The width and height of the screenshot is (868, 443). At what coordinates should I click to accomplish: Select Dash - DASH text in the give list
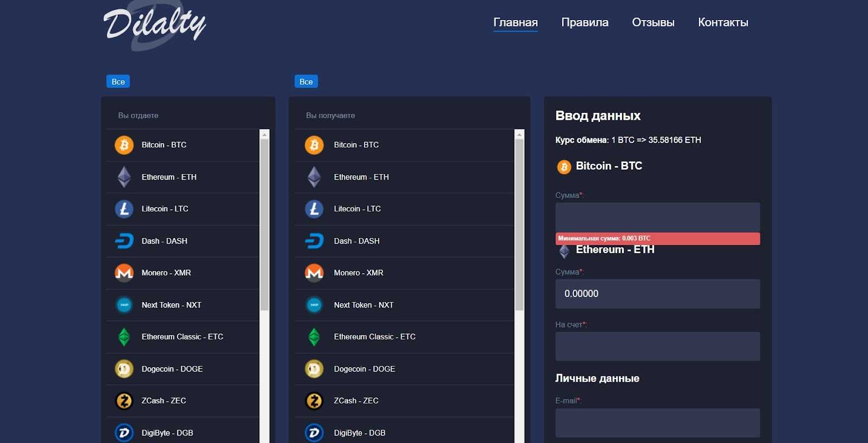click(164, 241)
